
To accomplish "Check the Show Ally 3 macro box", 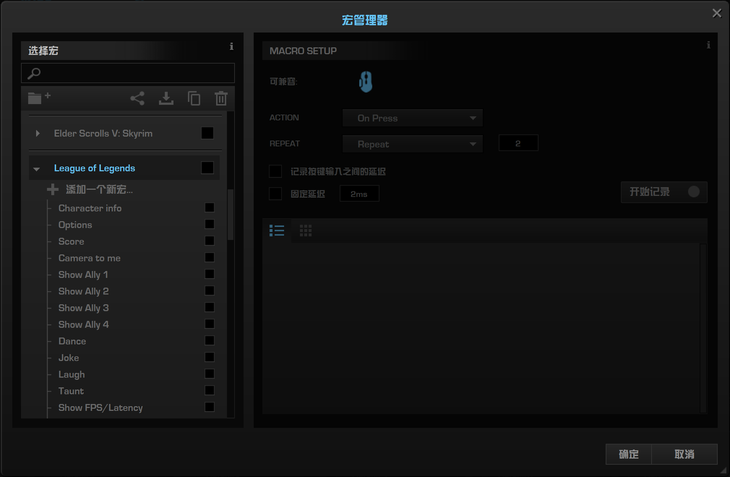I will click(x=210, y=307).
